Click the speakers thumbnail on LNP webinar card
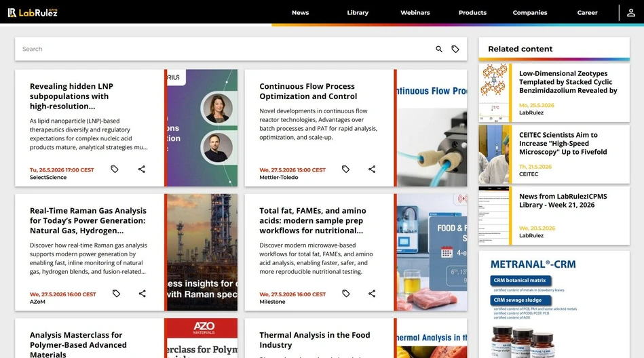The height and width of the screenshot is (358, 644). [202, 127]
